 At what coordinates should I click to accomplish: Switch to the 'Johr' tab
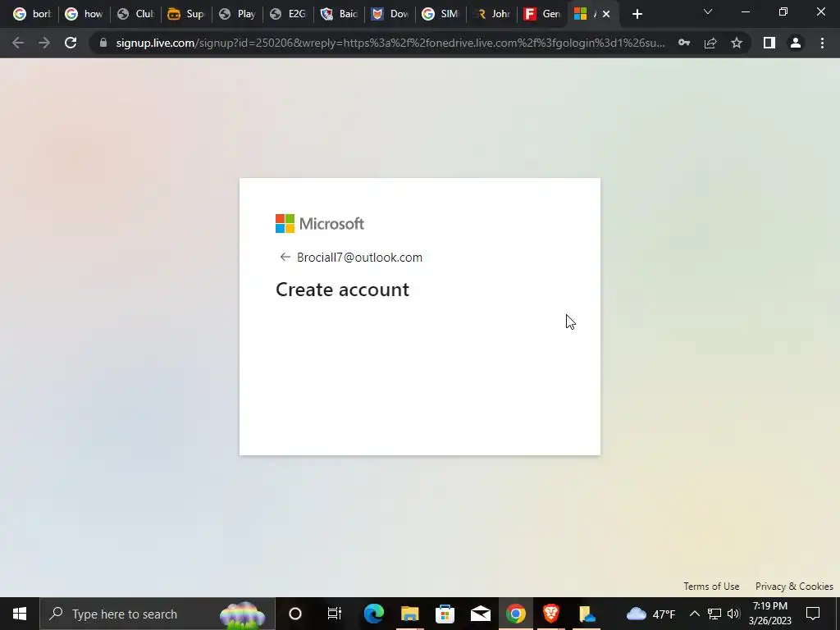492,14
